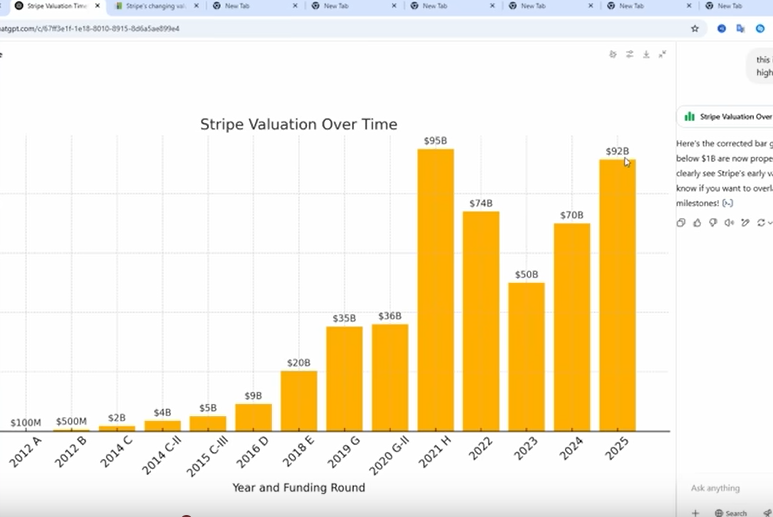Image resolution: width=773 pixels, height=517 pixels.
Task: Regenerate the response
Action: pos(761,223)
